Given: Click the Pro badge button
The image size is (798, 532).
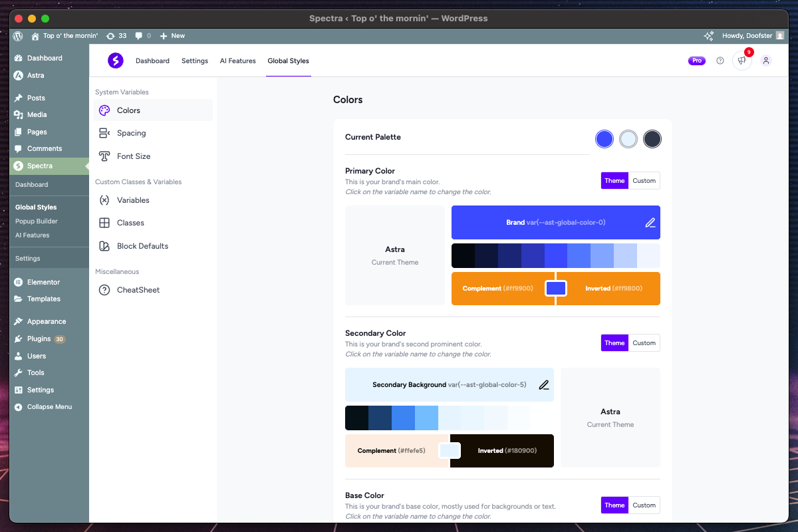Looking at the screenshot, I should [696, 61].
